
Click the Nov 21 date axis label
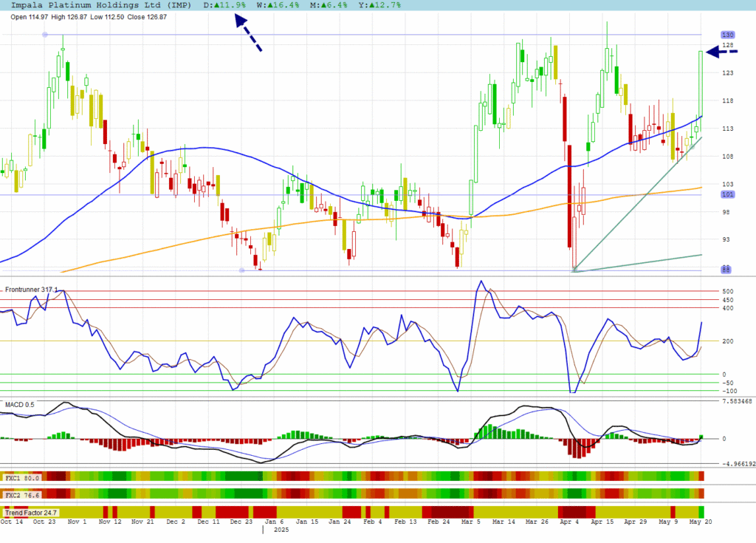click(x=142, y=522)
